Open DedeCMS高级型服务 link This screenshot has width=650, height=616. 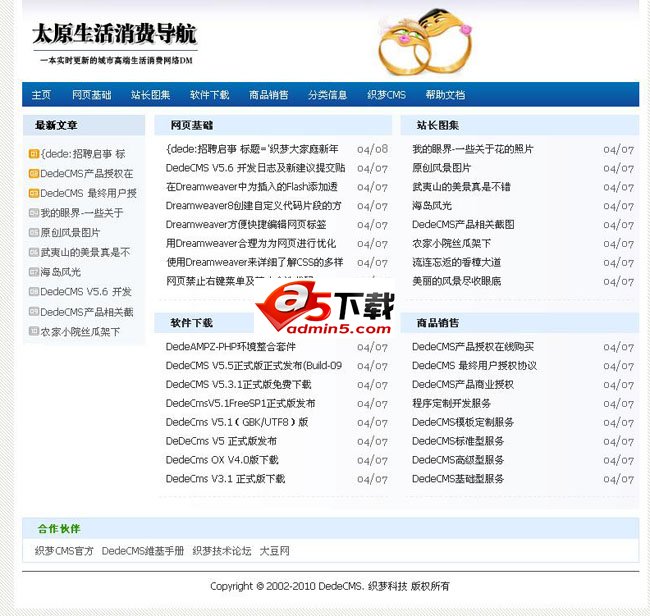[458, 460]
